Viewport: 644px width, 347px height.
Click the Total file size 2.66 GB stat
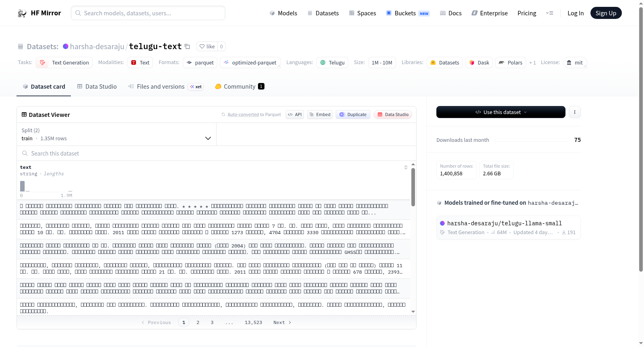[496, 170]
